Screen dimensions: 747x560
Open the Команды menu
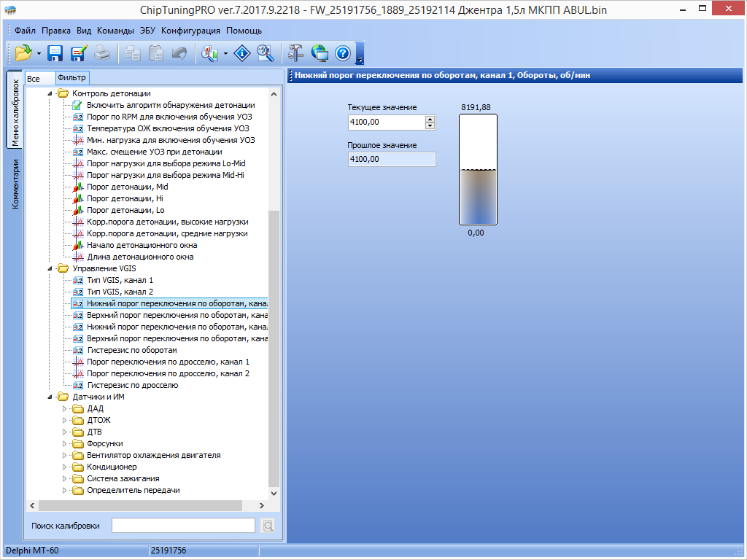[x=115, y=31]
